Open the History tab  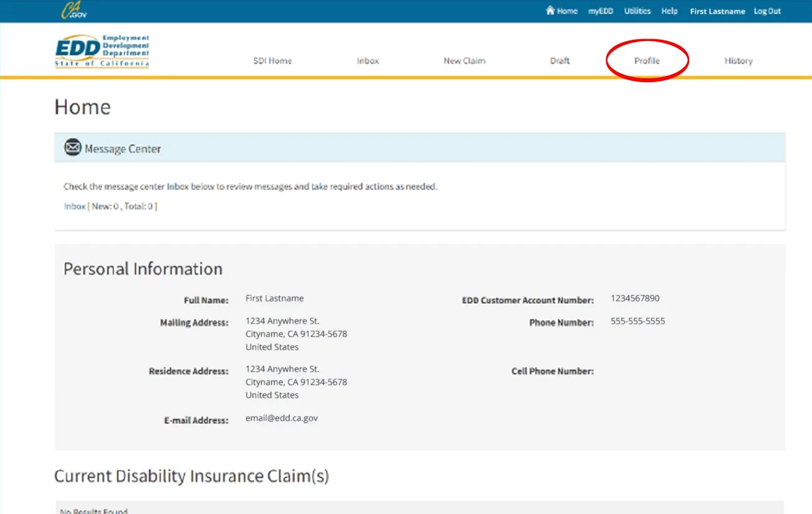click(739, 61)
